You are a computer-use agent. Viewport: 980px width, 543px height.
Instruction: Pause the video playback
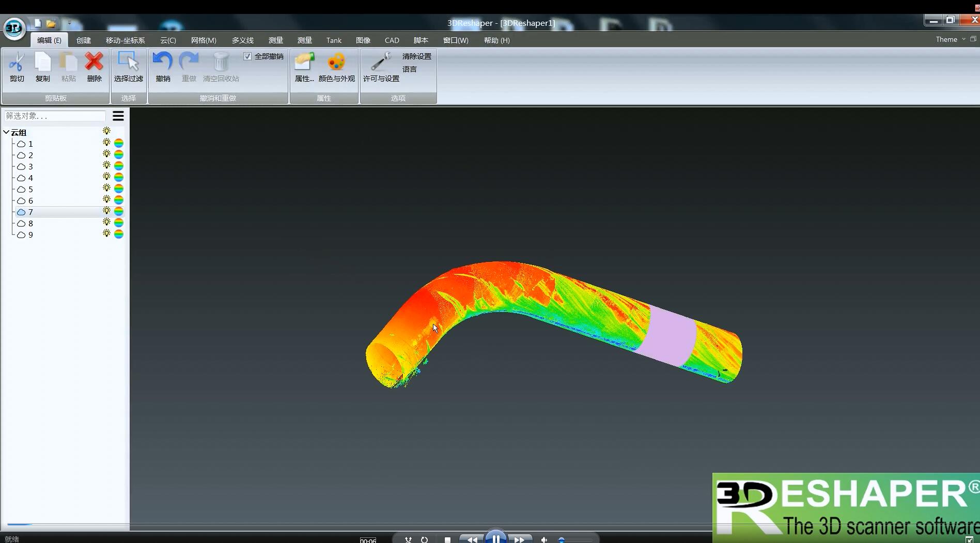click(x=495, y=538)
